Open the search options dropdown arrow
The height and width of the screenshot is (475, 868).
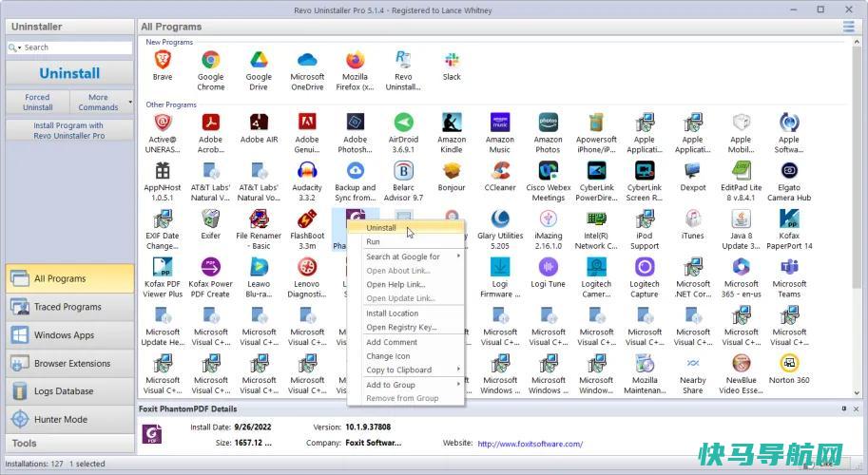coord(19,47)
